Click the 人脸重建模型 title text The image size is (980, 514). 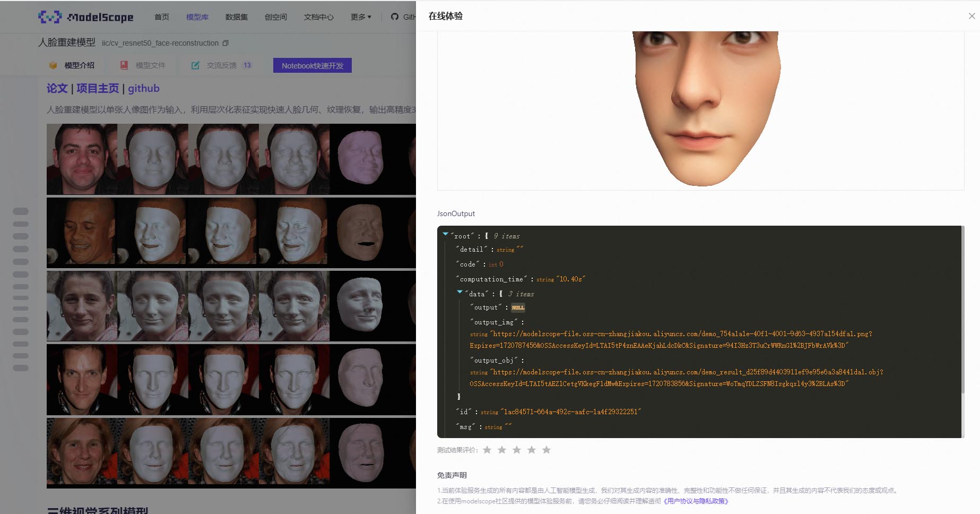coord(67,42)
